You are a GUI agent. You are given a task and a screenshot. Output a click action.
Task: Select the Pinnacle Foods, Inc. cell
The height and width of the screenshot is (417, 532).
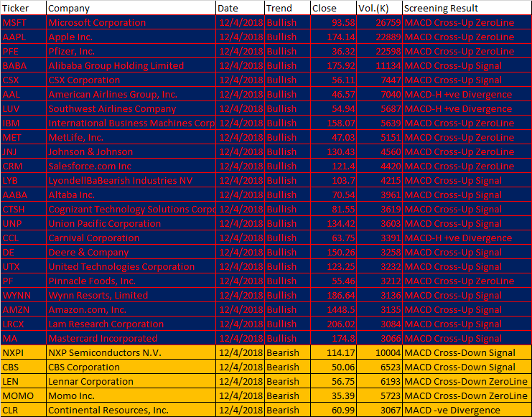pyautogui.click(x=131, y=281)
